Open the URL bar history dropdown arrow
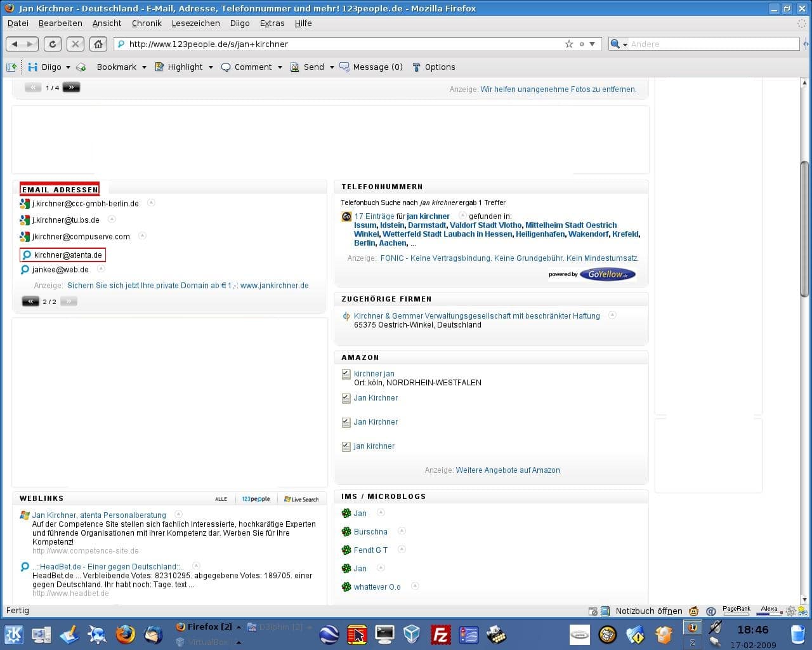Viewport: 812px width, 650px height. click(593, 44)
